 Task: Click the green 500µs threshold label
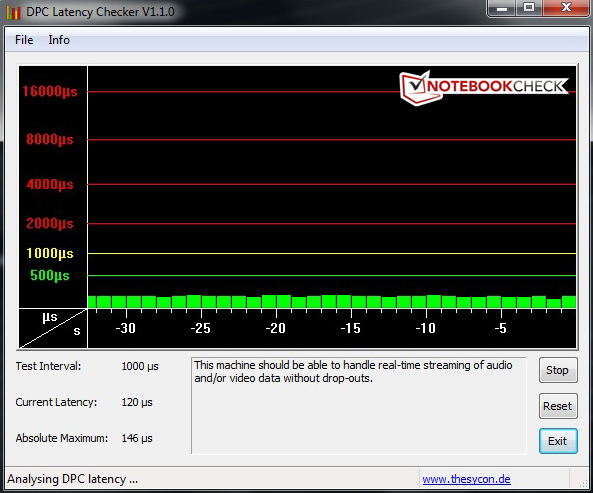(x=50, y=276)
